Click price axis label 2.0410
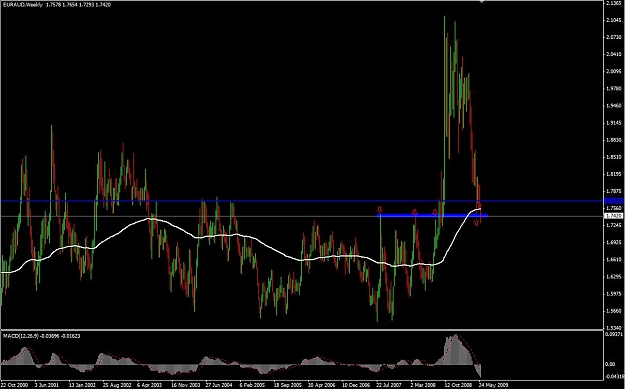The width and height of the screenshot is (625, 389). [613, 55]
